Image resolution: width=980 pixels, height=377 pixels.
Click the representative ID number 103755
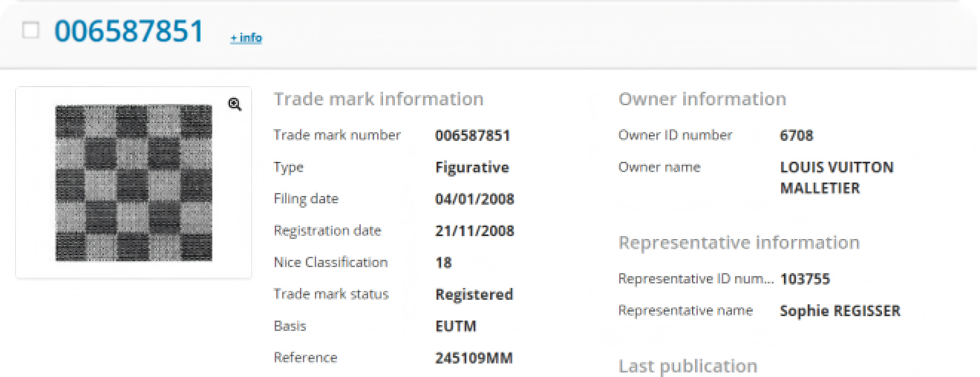click(805, 279)
